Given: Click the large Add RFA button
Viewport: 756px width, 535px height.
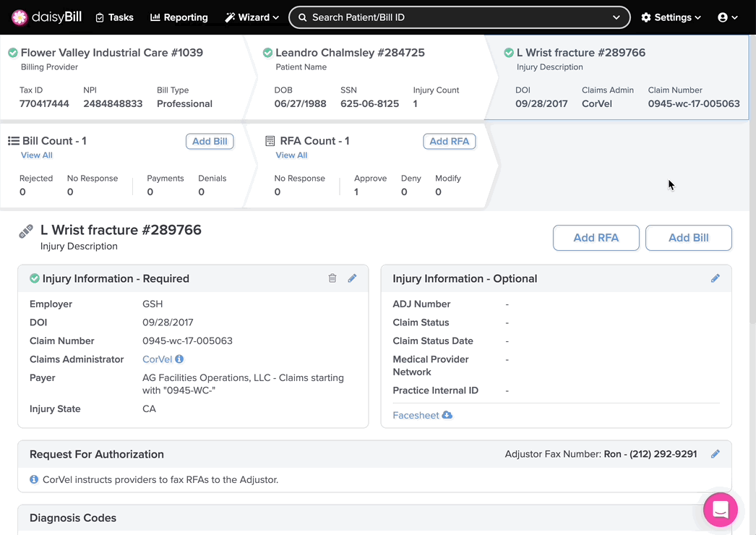Looking at the screenshot, I should click(596, 238).
